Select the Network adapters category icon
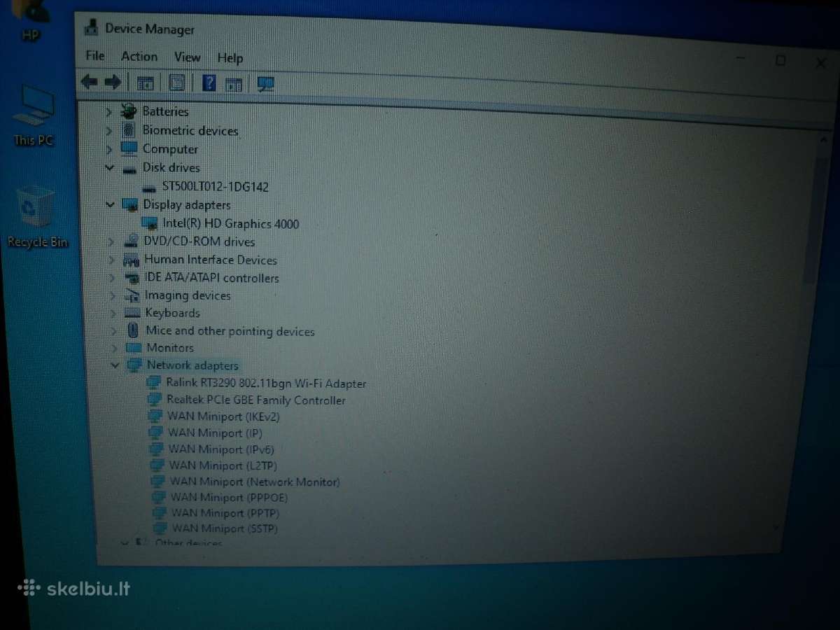Screen dimensions: 840x630 (x=134, y=365)
